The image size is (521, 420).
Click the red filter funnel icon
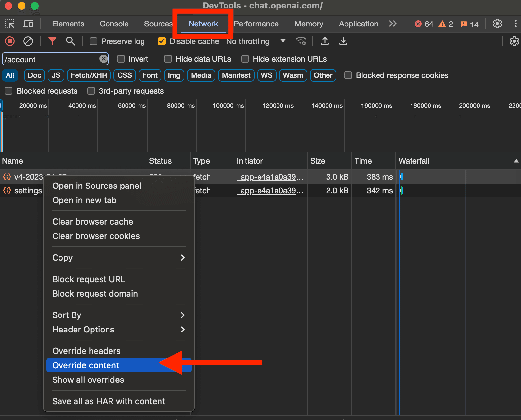pyautogui.click(x=52, y=41)
